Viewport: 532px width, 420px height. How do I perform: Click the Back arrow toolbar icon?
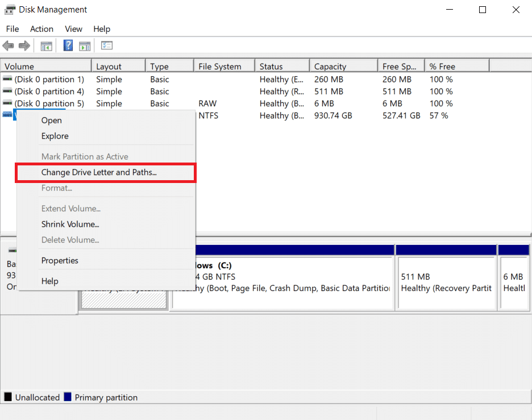coord(8,45)
